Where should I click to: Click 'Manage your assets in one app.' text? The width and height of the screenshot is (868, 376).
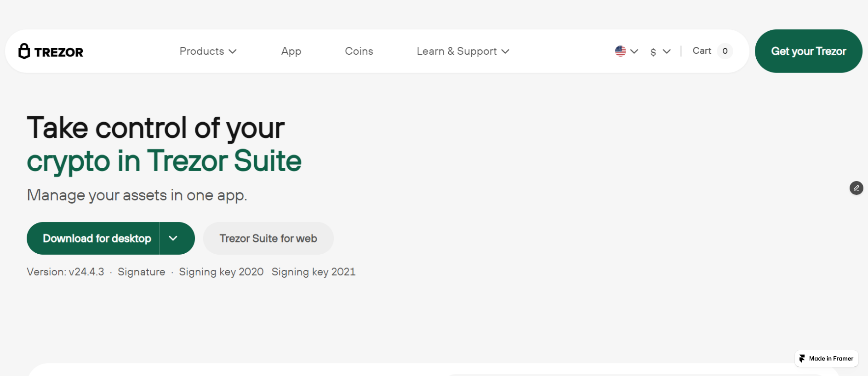point(137,195)
